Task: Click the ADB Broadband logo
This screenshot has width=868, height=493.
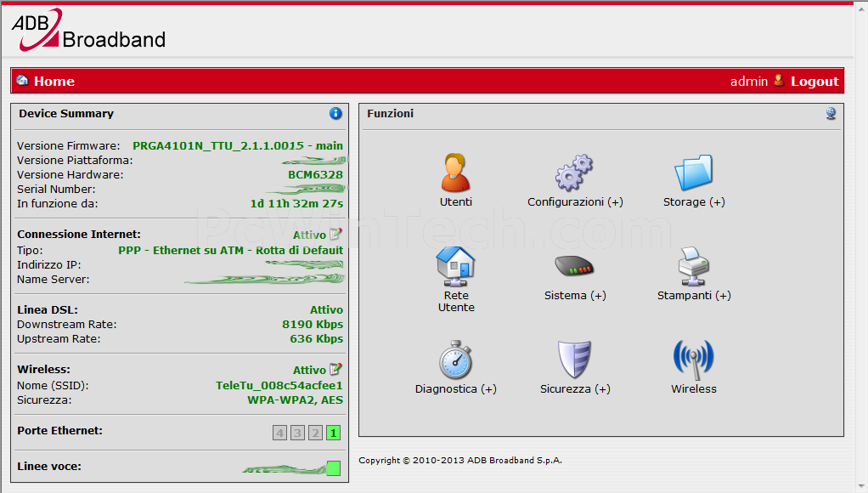Action: tap(88, 30)
